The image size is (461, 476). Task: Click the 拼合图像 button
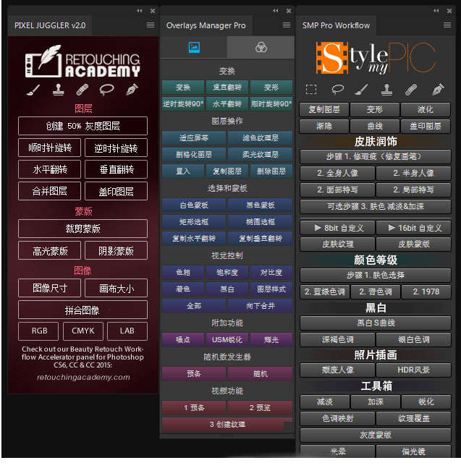[83, 310]
